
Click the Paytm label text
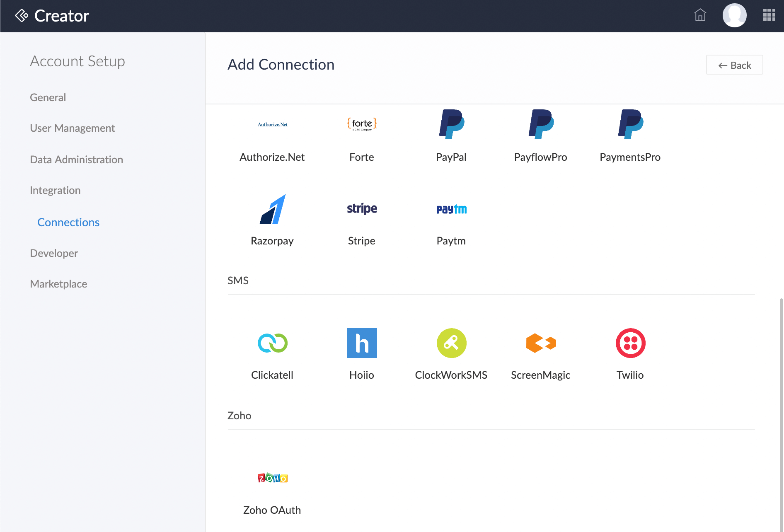(451, 241)
